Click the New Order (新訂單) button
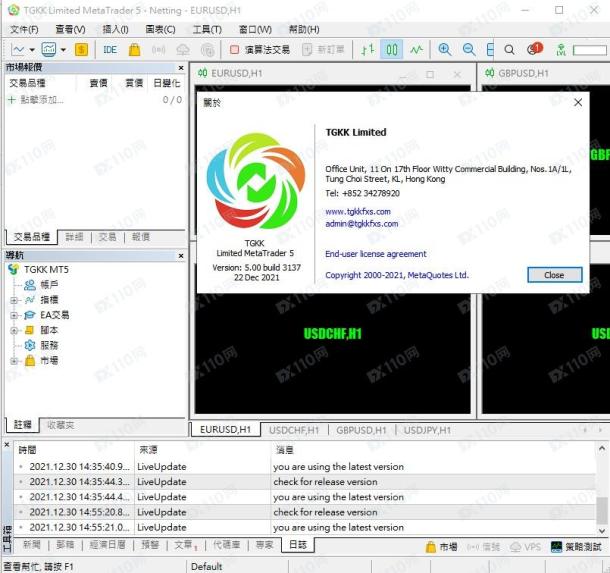Viewport: 610px width, 573px height. 323,50
